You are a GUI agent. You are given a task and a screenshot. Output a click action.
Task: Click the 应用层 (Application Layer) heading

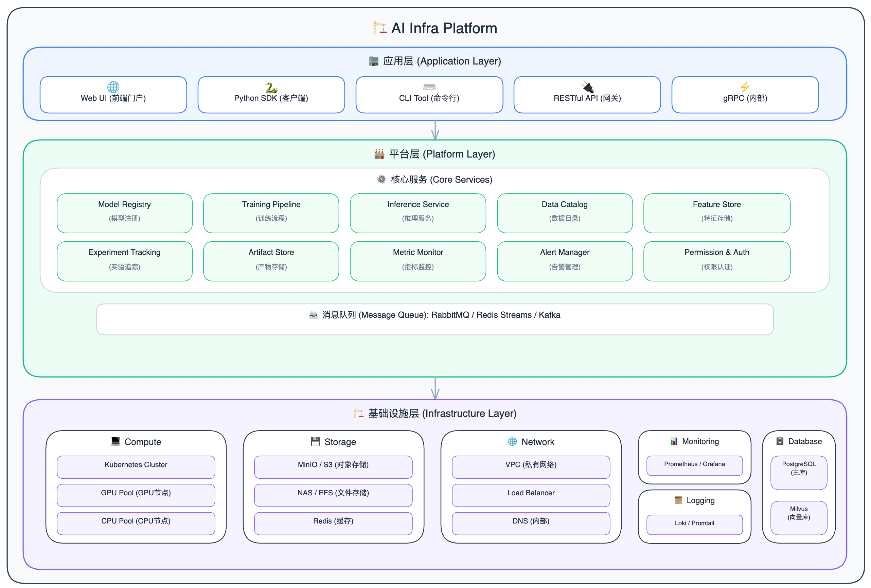coord(442,61)
